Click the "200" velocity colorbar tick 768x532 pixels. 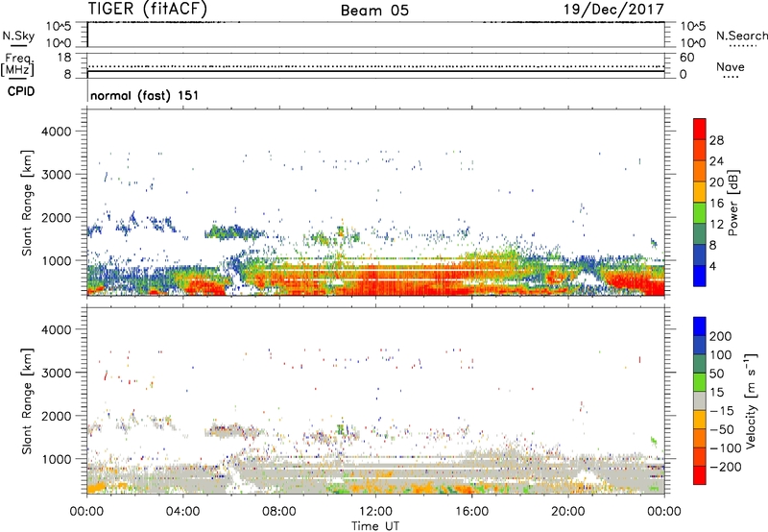[721, 336]
